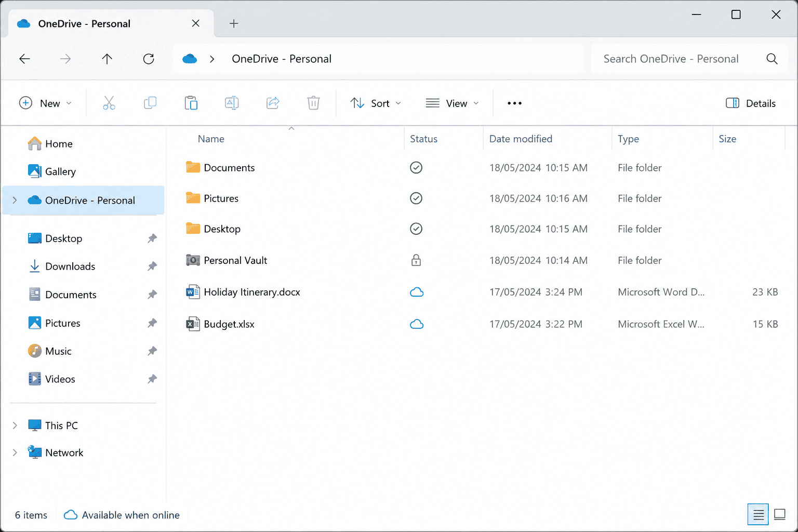Viewport: 798px width, 532px height.
Task: Open the See more ellipsis menu
Action: pyautogui.click(x=514, y=103)
